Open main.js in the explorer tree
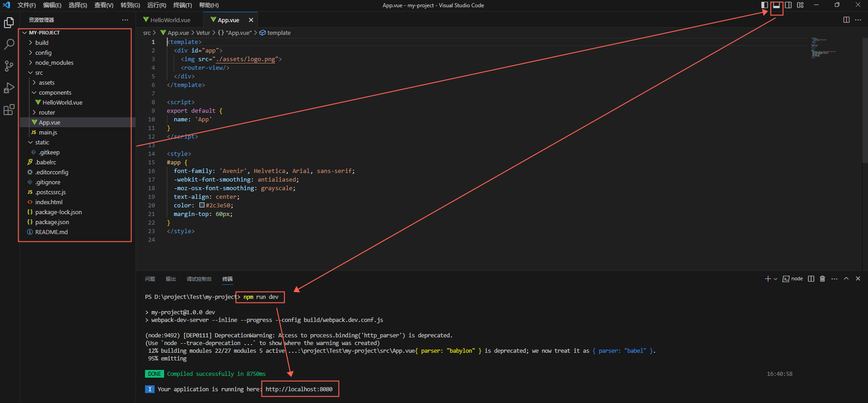Screen dimensions: 868x403 pos(77,132)
